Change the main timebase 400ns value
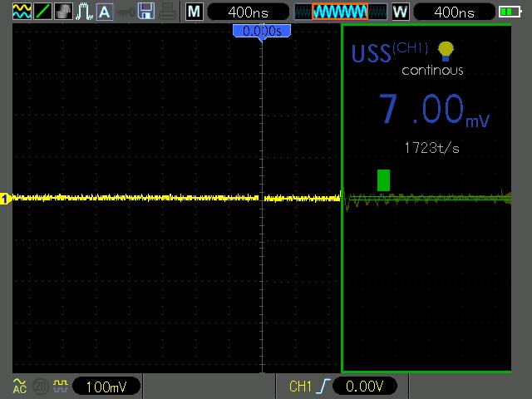The width and height of the screenshot is (532, 399). tap(248, 12)
